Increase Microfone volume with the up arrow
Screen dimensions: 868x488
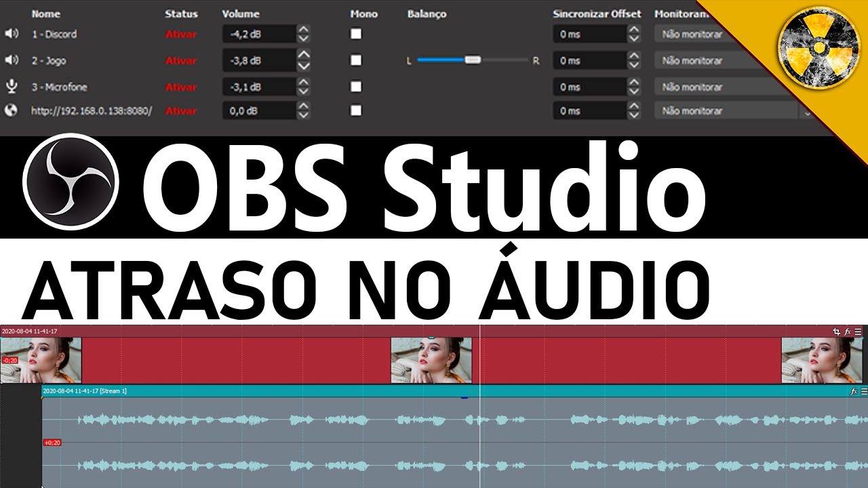click(x=304, y=82)
